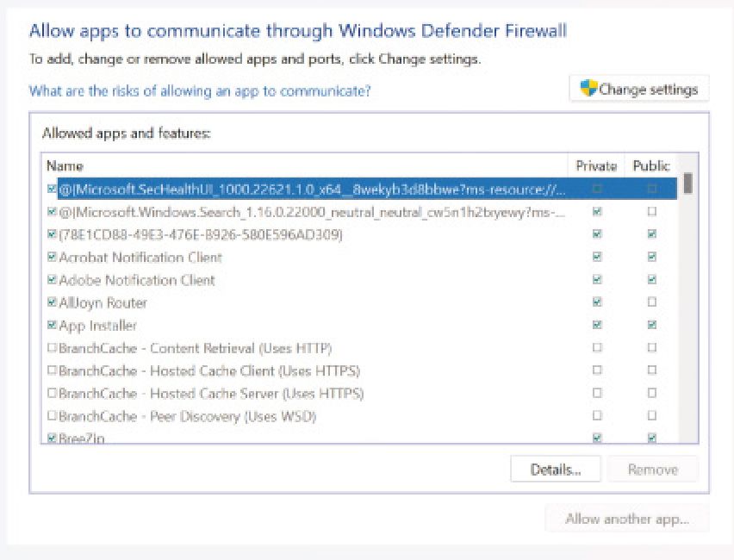Toggle Private for AllJoyn Router
The height and width of the screenshot is (560, 734).
597,302
